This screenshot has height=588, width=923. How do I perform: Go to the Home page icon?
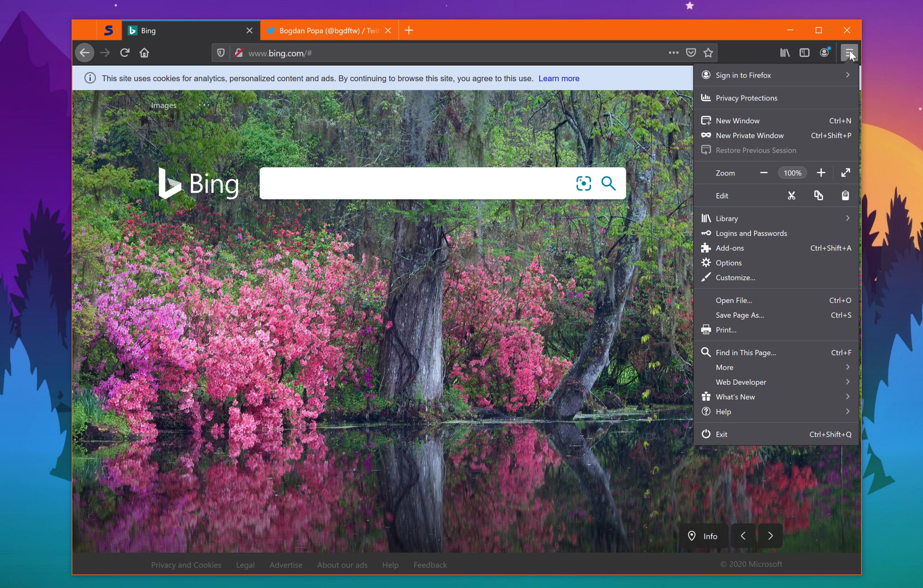pos(144,53)
